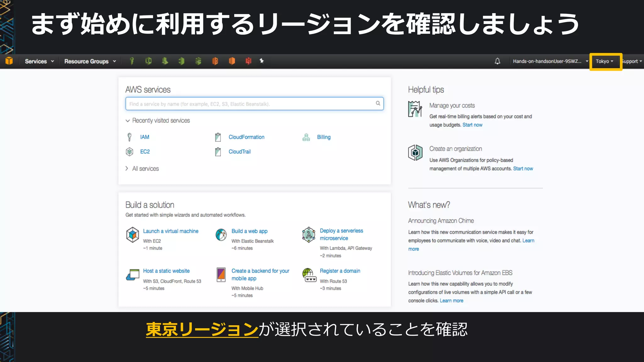Click Start now under Manage your costs
644x362 pixels.
click(x=472, y=125)
